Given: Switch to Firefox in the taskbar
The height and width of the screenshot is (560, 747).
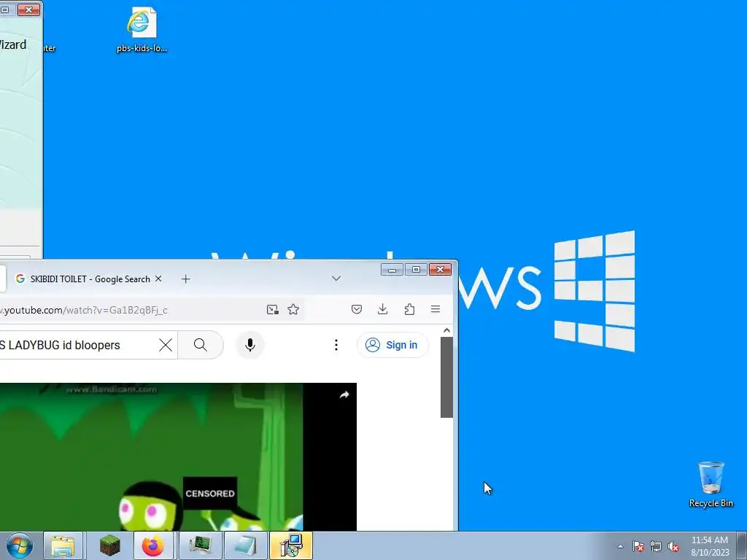Looking at the screenshot, I should [153, 545].
